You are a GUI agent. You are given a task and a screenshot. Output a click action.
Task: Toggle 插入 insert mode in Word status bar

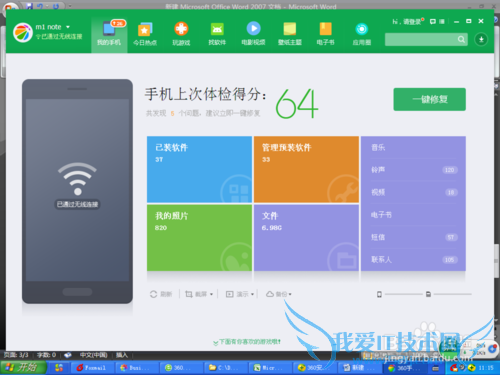click(x=122, y=355)
